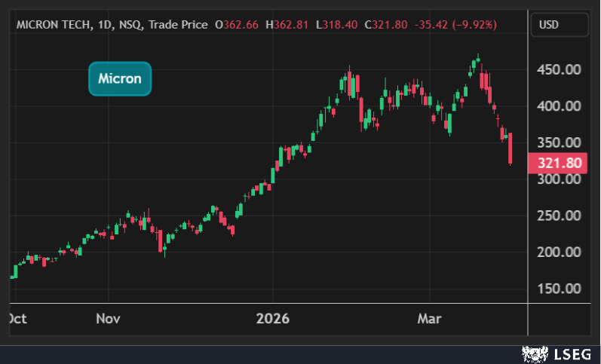Click the 150.00 price axis label

click(559, 289)
